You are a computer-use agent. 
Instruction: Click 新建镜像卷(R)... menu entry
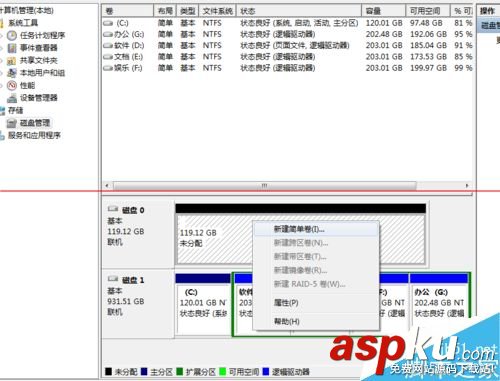[x=316, y=270]
